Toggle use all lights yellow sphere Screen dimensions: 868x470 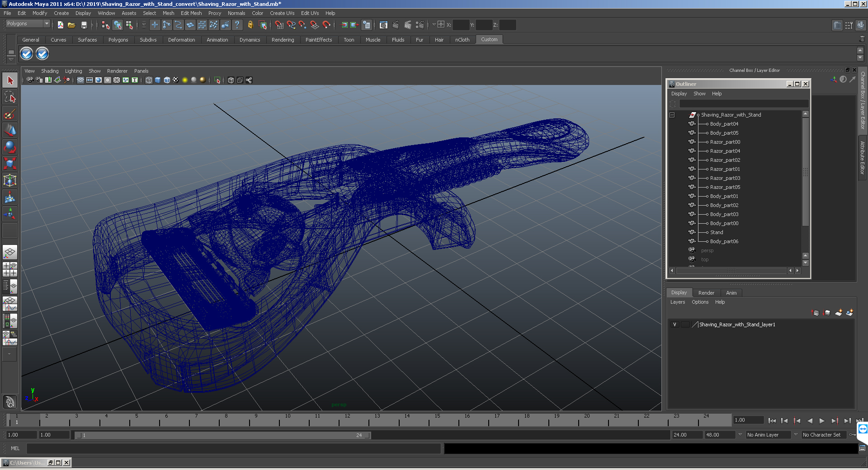185,80
